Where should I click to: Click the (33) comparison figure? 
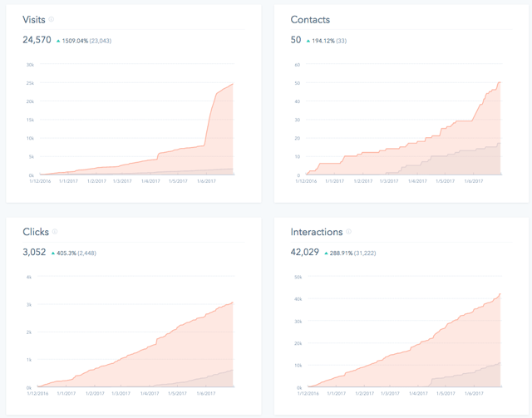pyautogui.click(x=342, y=41)
